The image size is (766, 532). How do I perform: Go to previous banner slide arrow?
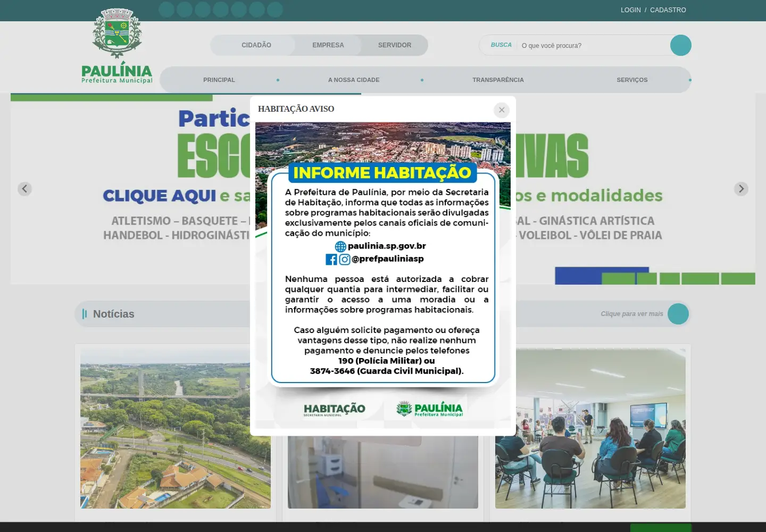click(24, 189)
